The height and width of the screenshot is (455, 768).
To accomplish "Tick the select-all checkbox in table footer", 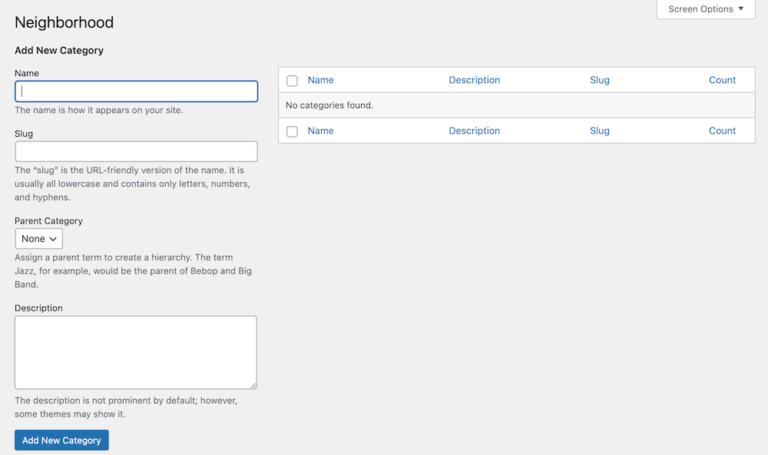I will (x=292, y=131).
